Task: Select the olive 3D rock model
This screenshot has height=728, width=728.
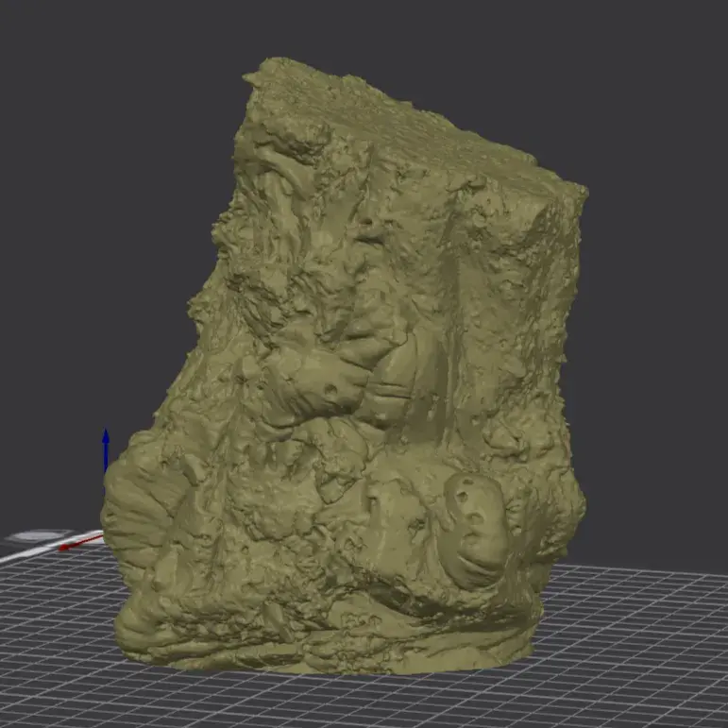Action: (344, 371)
